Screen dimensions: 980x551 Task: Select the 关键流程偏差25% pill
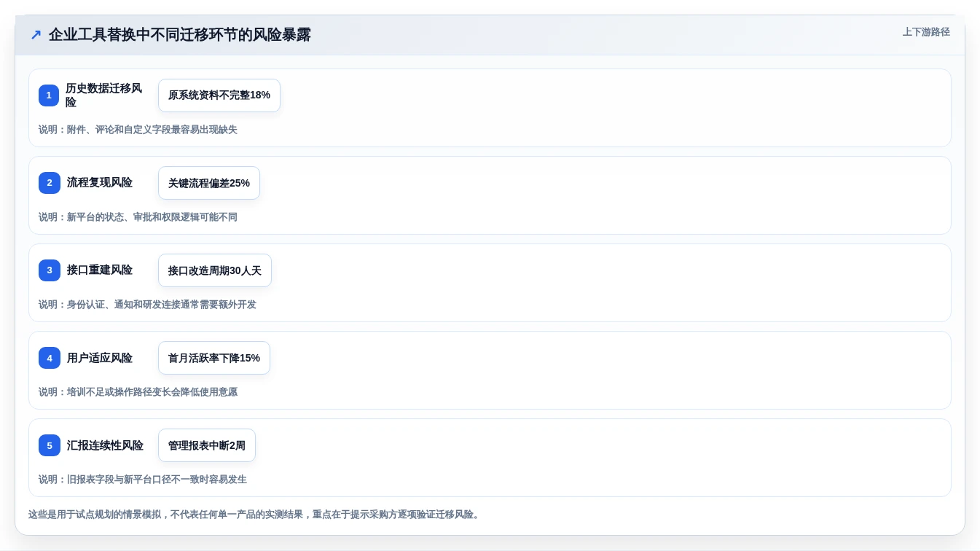pyautogui.click(x=209, y=183)
